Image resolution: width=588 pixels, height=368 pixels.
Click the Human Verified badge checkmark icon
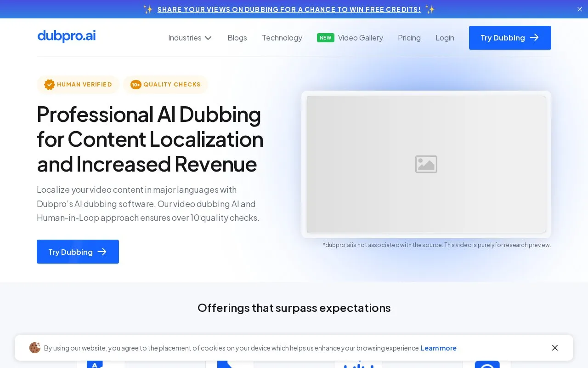[49, 85]
